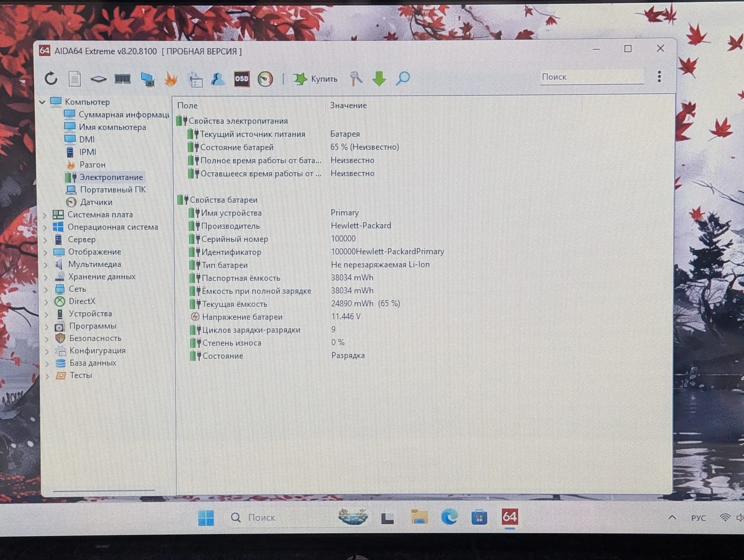Select Имя компьютера tree item

(x=105, y=127)
